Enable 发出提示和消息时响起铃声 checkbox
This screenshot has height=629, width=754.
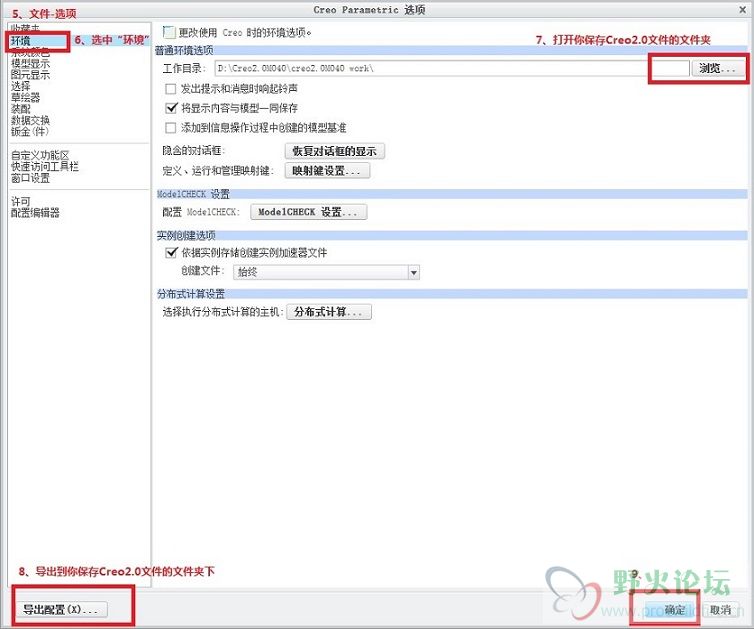pyautogui.click(x=170, y=89)
